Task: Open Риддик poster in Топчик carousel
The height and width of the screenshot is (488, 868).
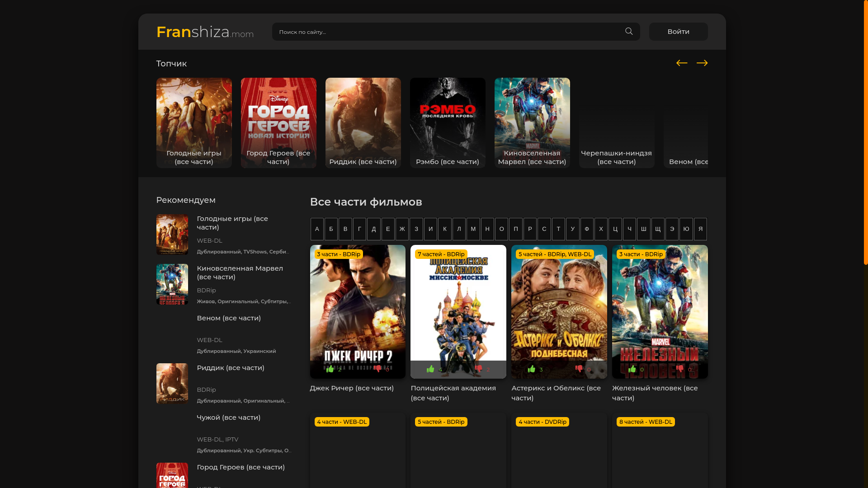Action: [363, 123]
